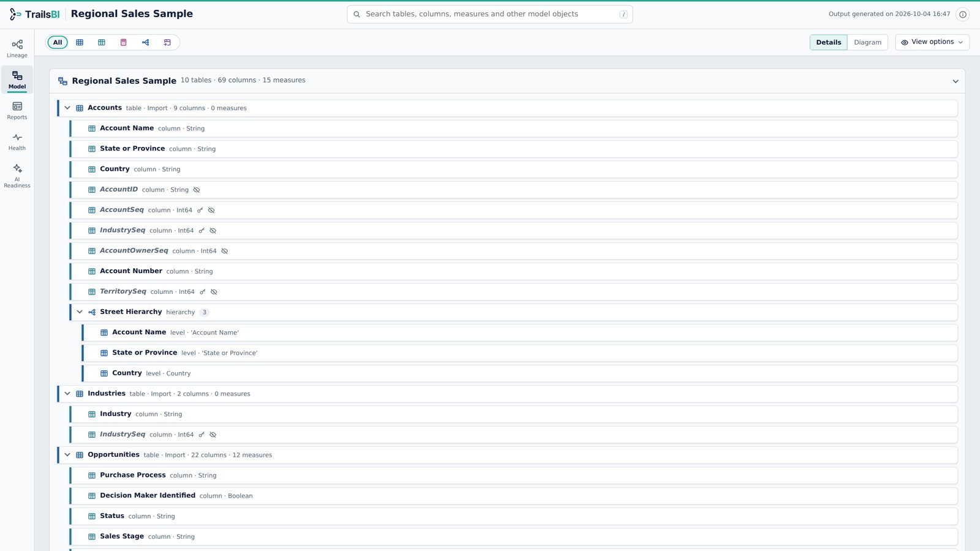Click the TrailsBI logo

pos(34,14)
